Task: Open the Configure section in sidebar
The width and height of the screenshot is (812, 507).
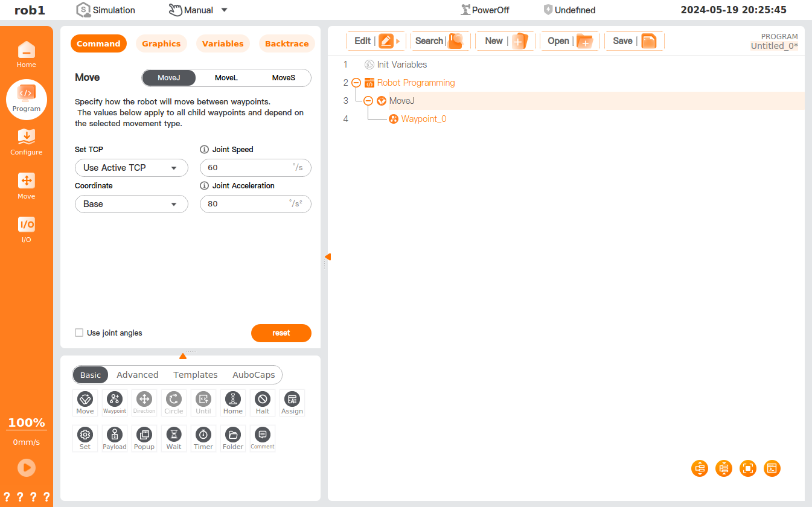Action: coord(26,141)
